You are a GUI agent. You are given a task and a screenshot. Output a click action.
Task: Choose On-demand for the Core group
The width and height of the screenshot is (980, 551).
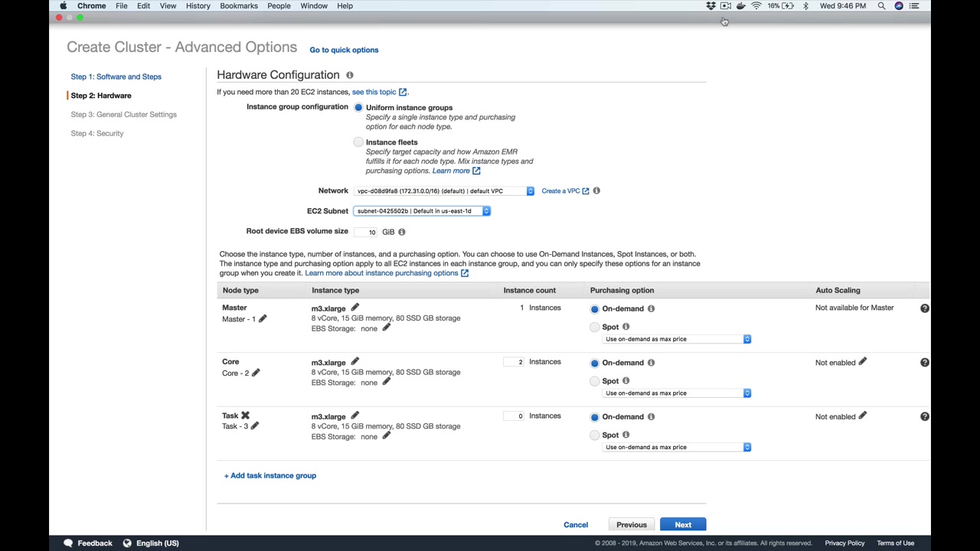[595, 363]
